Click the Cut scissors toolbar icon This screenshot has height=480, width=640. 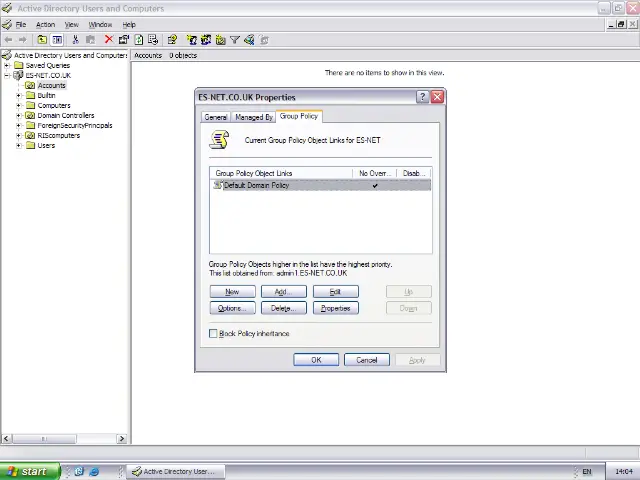click(x=75, y=40)
